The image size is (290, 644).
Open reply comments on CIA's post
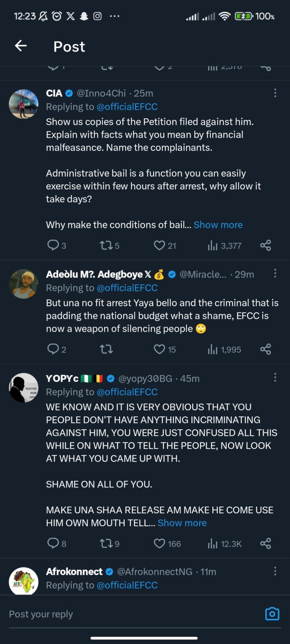pos(57,245)
